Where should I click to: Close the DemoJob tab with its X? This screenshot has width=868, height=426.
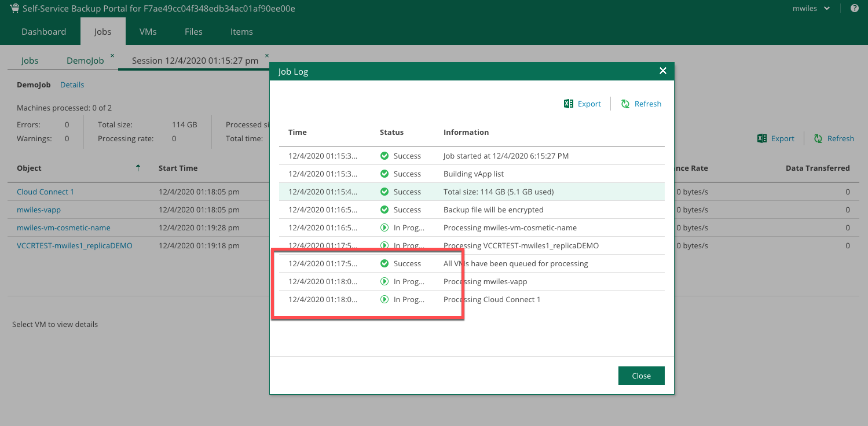tap(112, 56)
